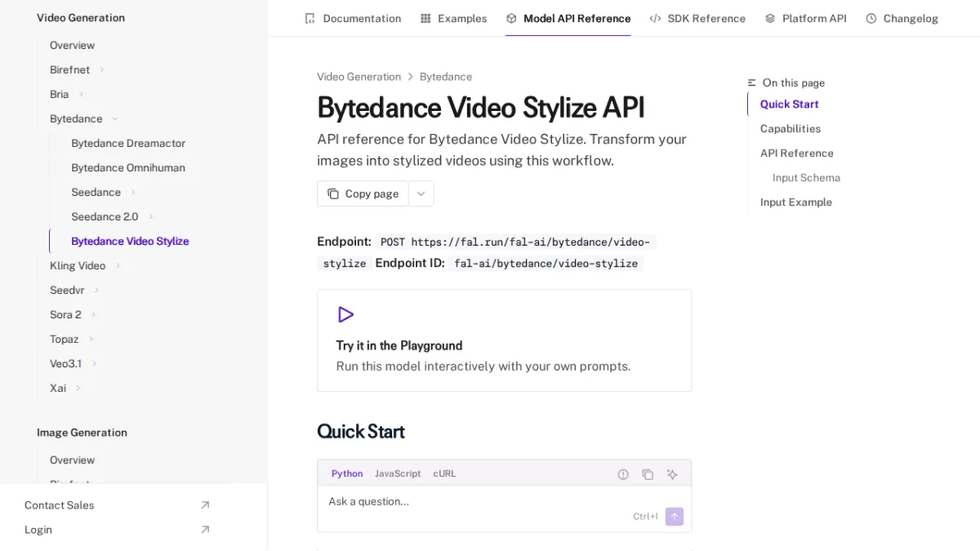Open Video Generation Overview in sidebar
The image size is (980, 551).
tap(72, 45)
